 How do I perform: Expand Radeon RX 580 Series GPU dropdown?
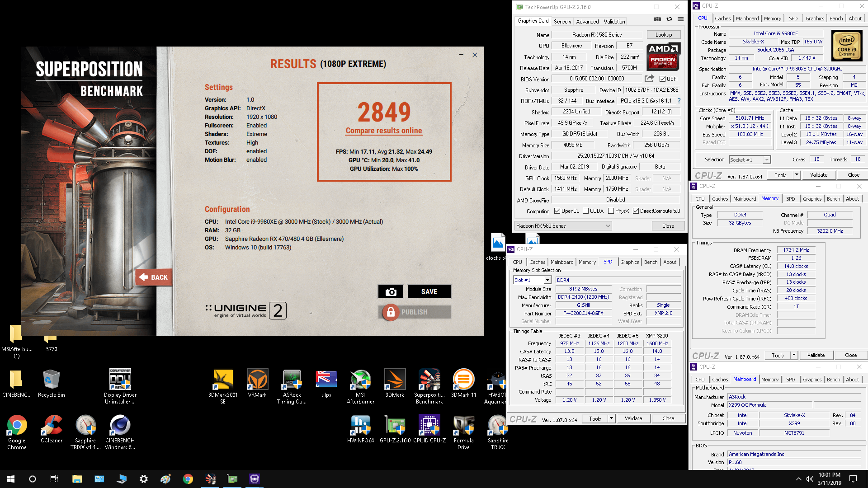(563, 226)
